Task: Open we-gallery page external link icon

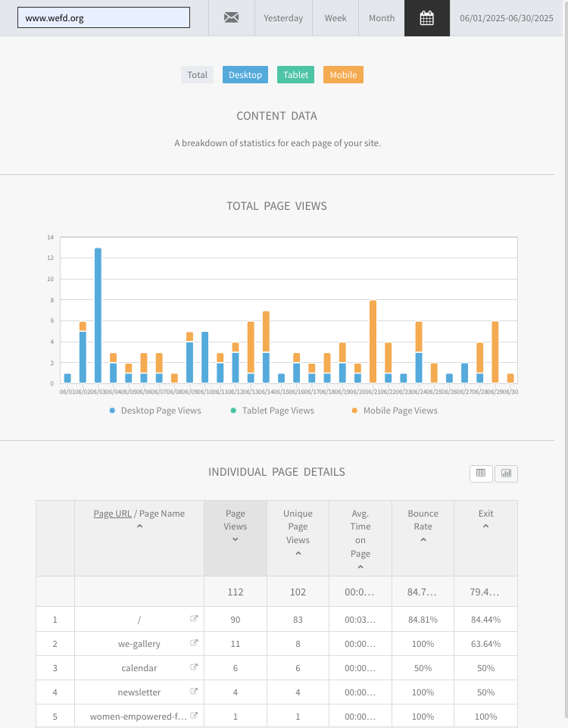Action: point(194,643)
